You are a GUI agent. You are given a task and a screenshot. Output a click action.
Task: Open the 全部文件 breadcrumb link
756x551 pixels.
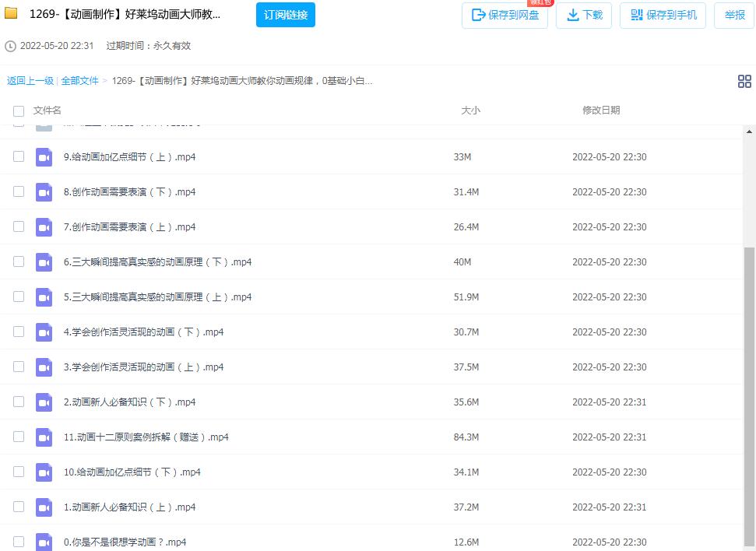79,81
